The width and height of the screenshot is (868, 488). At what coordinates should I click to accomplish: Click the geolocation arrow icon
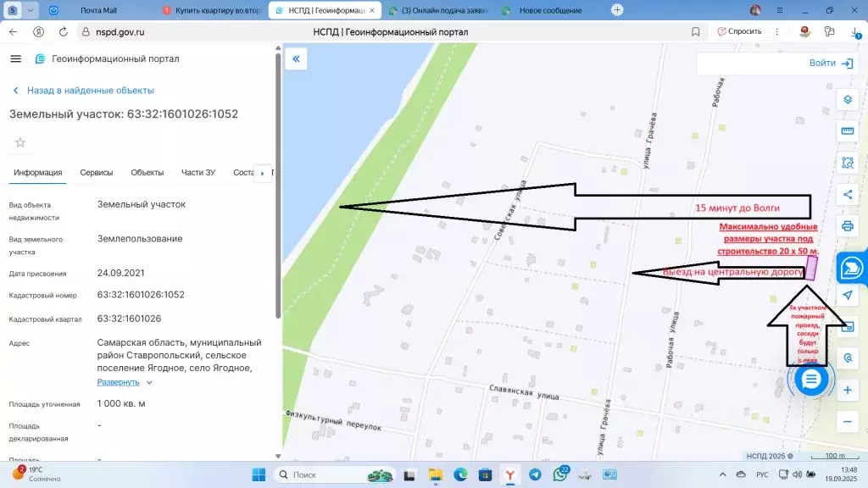[x=847, y=295]
